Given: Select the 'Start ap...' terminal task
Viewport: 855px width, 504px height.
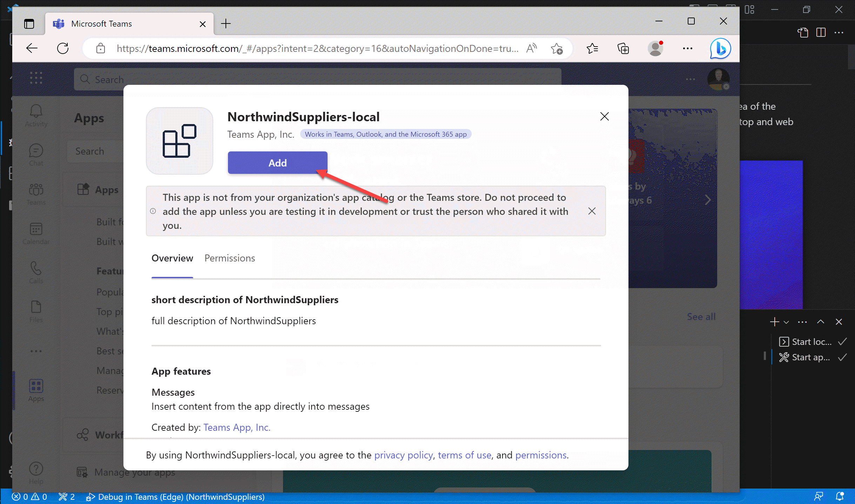Looking at the screenshot, I should (812, 357).
